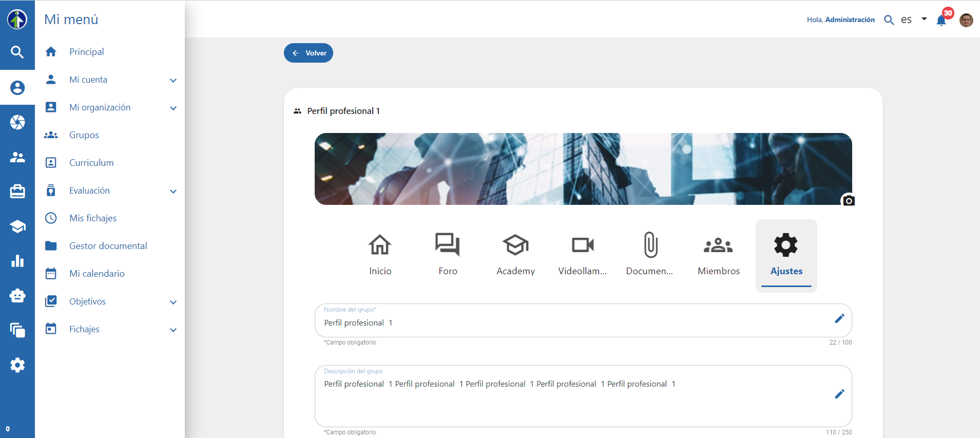This screenshot has height=438, width=980.
Task: Click the header search magnifier icon
Action: [x=889, y=20]
